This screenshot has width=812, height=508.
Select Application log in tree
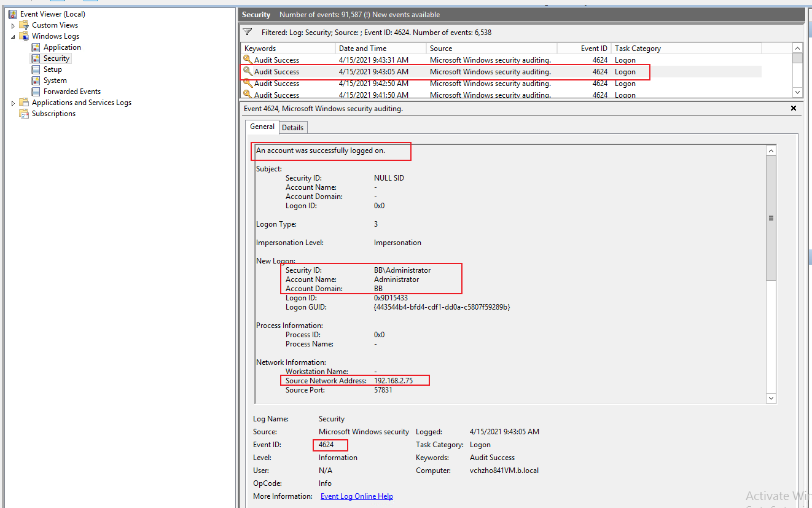coord(62,47)
